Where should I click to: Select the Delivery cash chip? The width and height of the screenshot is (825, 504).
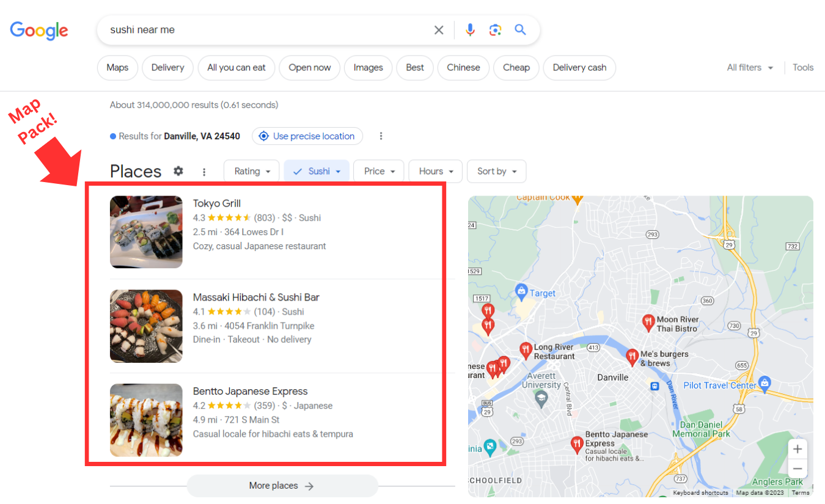click(x=580, y=68)
